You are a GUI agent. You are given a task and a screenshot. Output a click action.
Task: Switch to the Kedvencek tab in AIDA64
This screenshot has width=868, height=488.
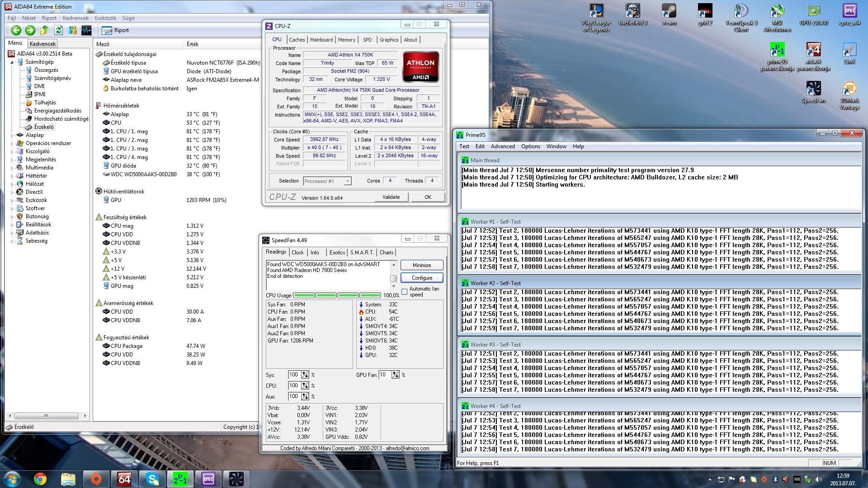point(42,44)
